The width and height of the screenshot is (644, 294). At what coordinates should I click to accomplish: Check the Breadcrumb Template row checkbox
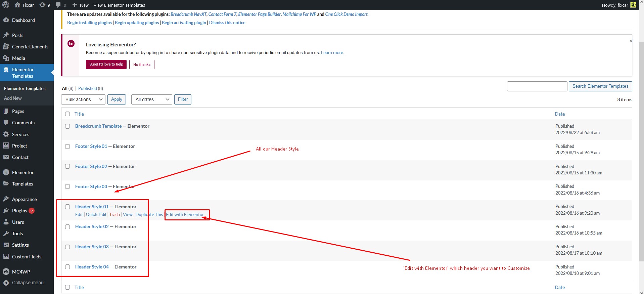[x=67, y=126]
